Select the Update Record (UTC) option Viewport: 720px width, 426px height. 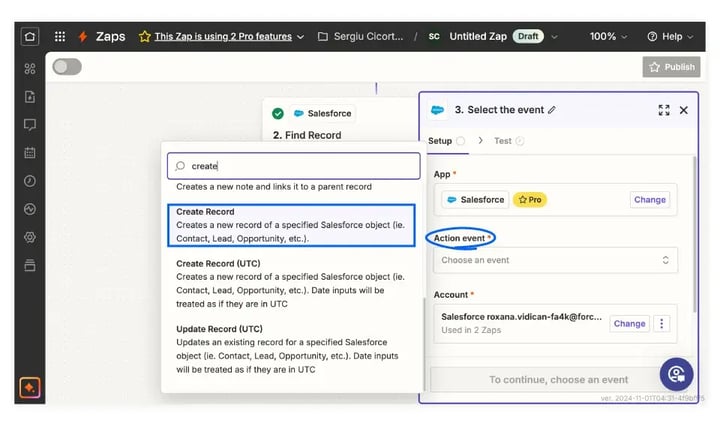pos(291,349)
